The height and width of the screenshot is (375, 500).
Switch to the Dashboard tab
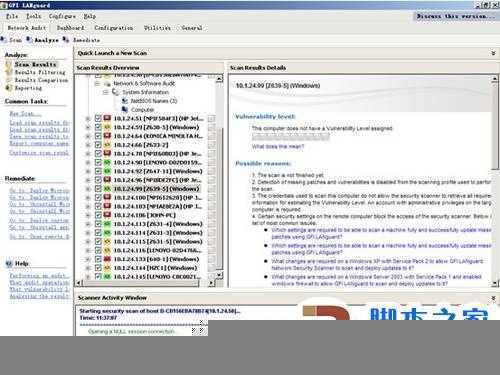point(70,28)
